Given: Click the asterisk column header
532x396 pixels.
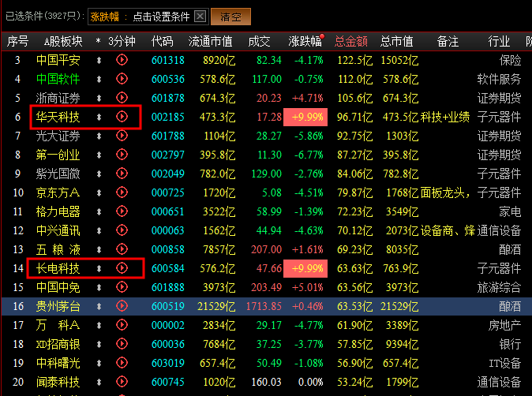Looking at the screenshot, I should point(98,41).
